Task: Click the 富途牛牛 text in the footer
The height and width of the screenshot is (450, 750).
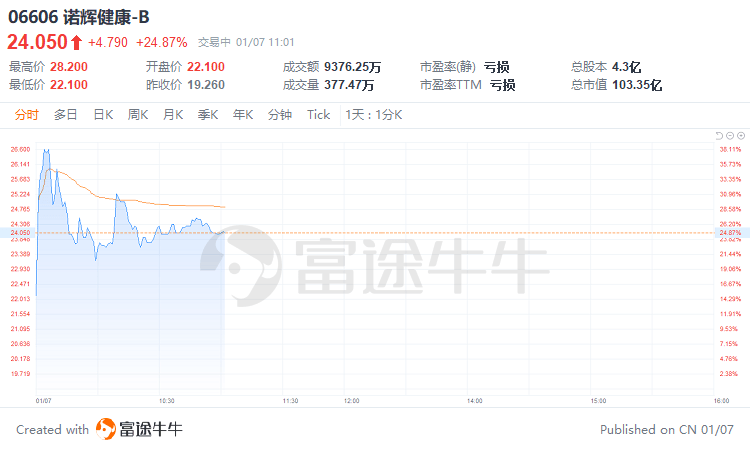Action: (x=151, y=429)
